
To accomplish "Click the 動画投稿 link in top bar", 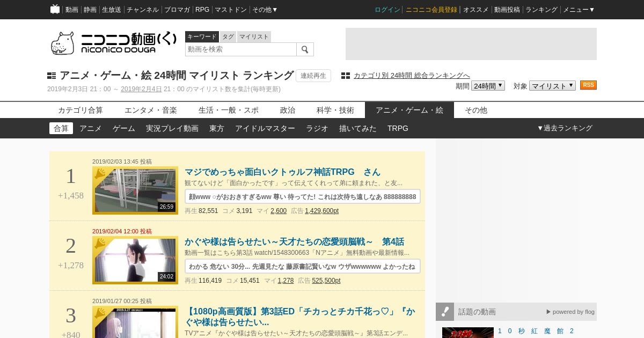I will click(x=507, y=10).
